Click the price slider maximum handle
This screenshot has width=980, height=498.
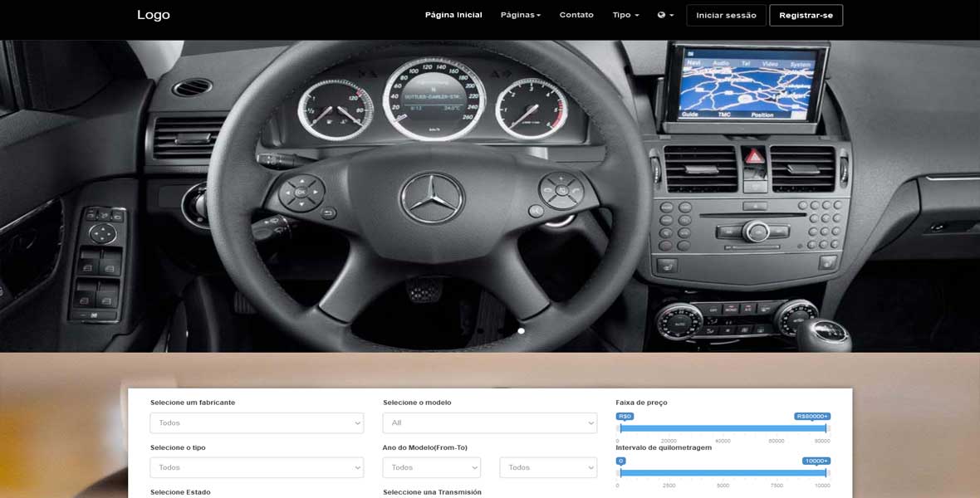pos(826,428)
